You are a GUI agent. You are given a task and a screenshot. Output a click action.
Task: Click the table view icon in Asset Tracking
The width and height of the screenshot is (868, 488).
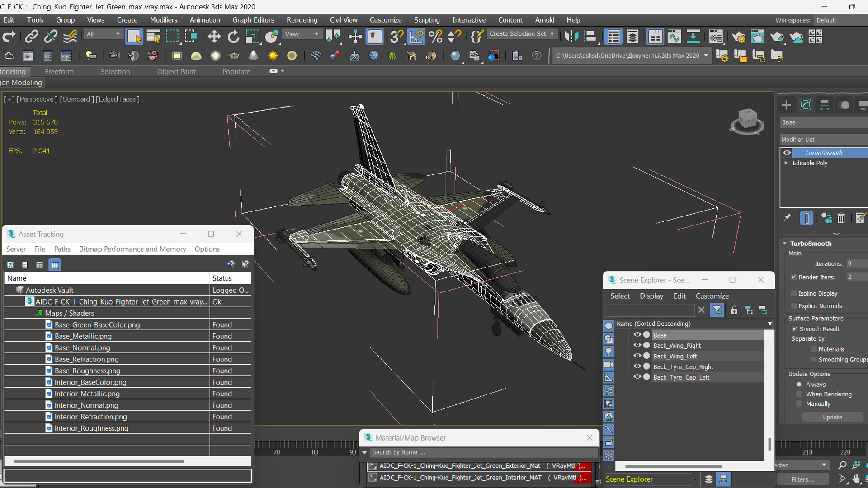[x=55, y=265]
